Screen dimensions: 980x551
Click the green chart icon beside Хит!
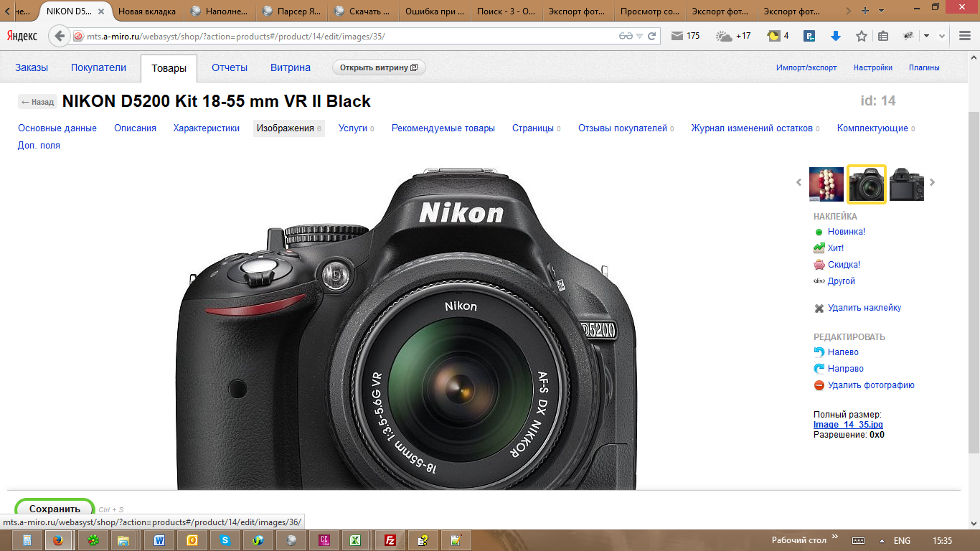point(819,248)
